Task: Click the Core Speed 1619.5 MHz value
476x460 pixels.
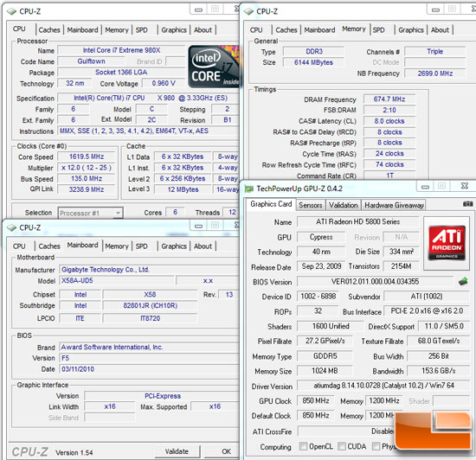Action: point(87,157)
